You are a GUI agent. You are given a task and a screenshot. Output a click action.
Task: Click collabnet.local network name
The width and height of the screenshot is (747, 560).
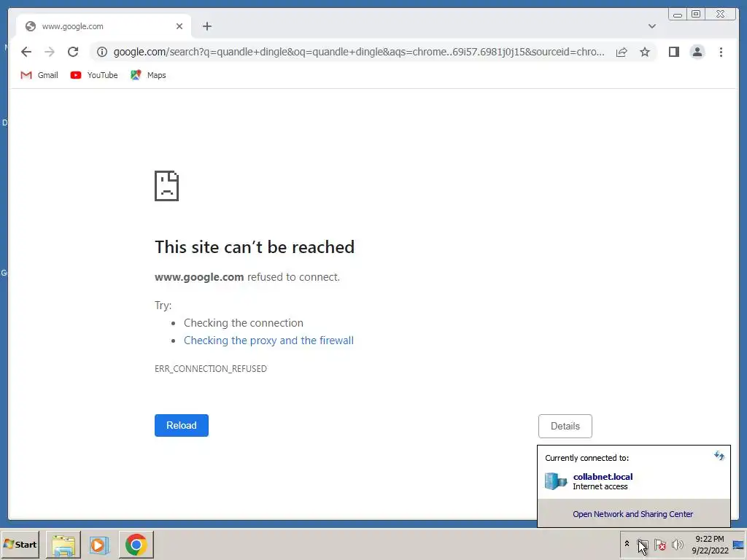pos(603,477)
